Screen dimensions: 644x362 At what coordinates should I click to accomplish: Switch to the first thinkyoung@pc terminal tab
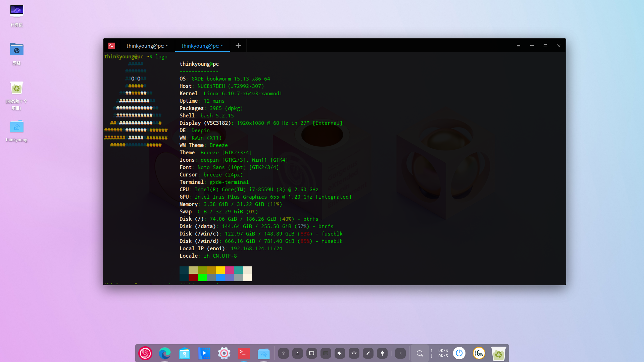(x=147, y=46)
